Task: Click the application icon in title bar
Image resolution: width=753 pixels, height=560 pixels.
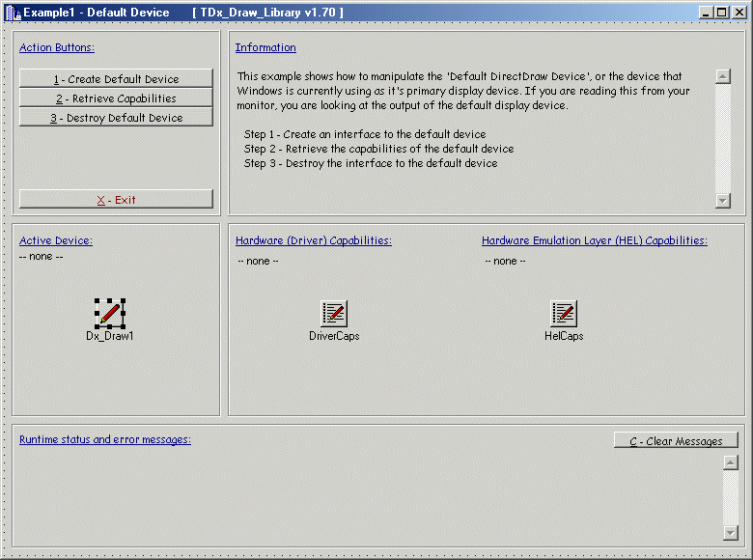Action: (13, 13)
